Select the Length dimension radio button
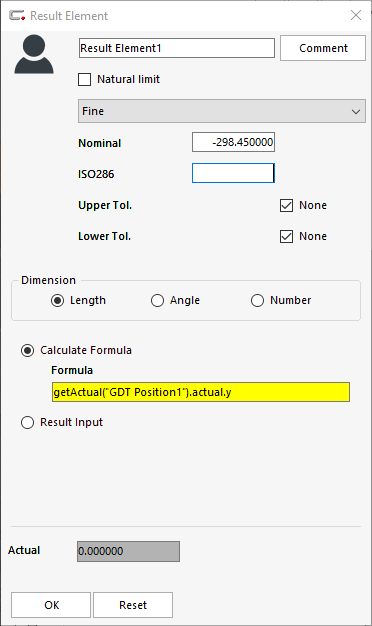Image resolution: width=372 pixels, height=626 pixels. [57, 300]
